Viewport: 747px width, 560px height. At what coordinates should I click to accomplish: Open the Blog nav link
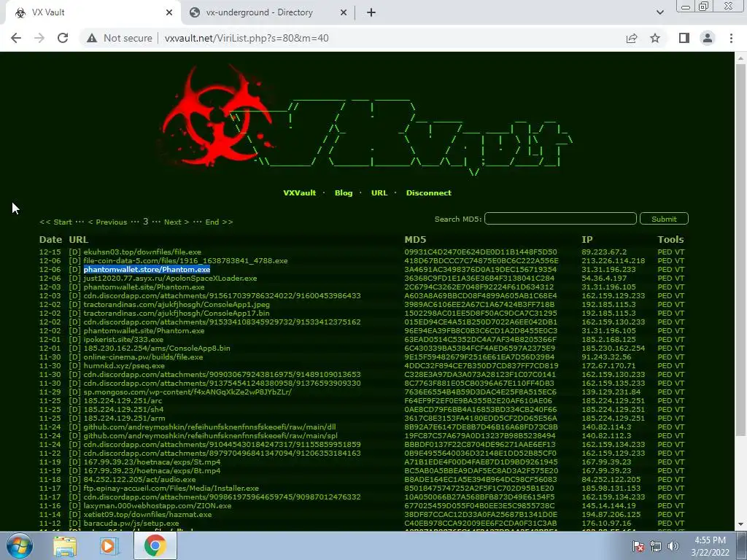[344, 192]
